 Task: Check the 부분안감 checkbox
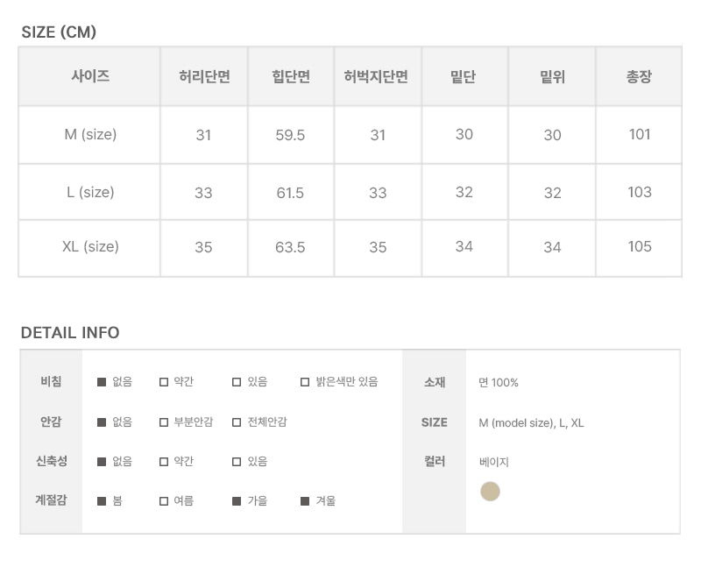click(x=164, y=422)
